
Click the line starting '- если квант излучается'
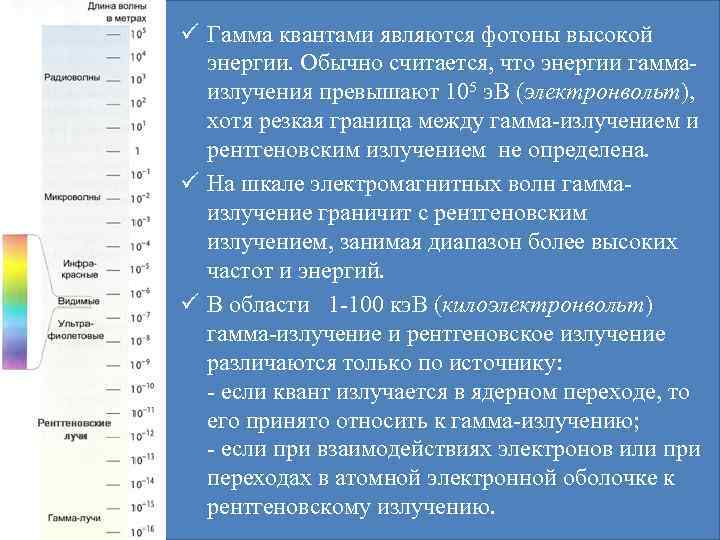(449, 393)
